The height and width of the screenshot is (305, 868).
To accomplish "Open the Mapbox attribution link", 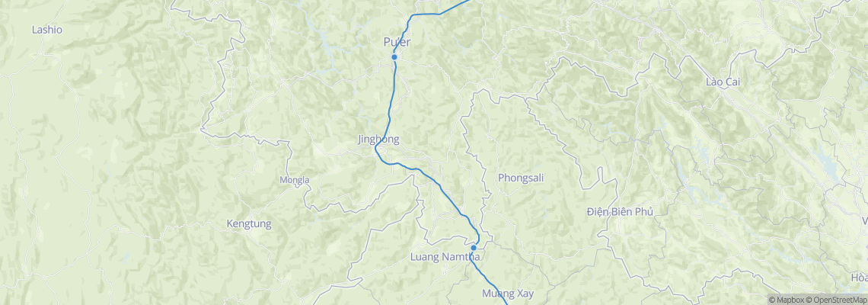I will 786,300.
